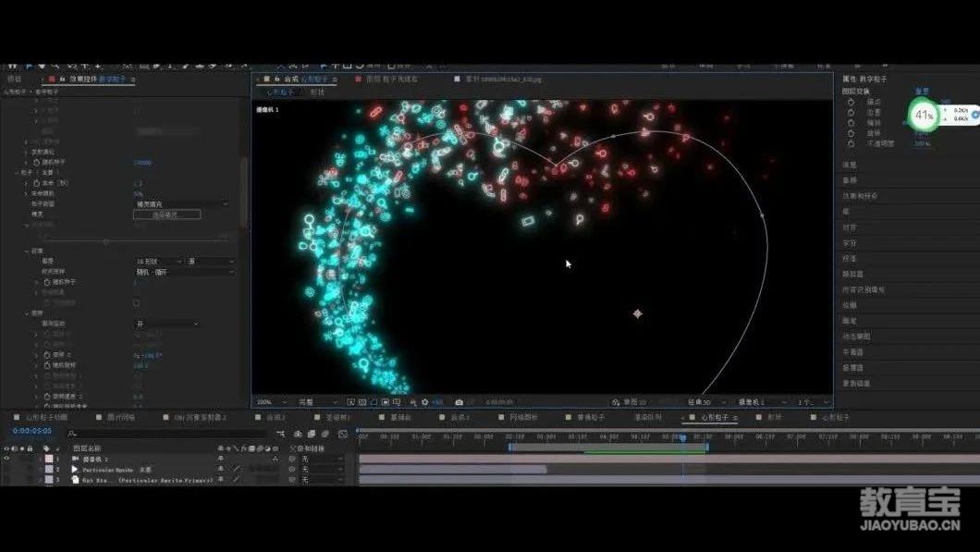This screenshot has width=980, height=552.
Task: Toggle 缩放 stopwatch in properties panel
Action: [851, 123]
